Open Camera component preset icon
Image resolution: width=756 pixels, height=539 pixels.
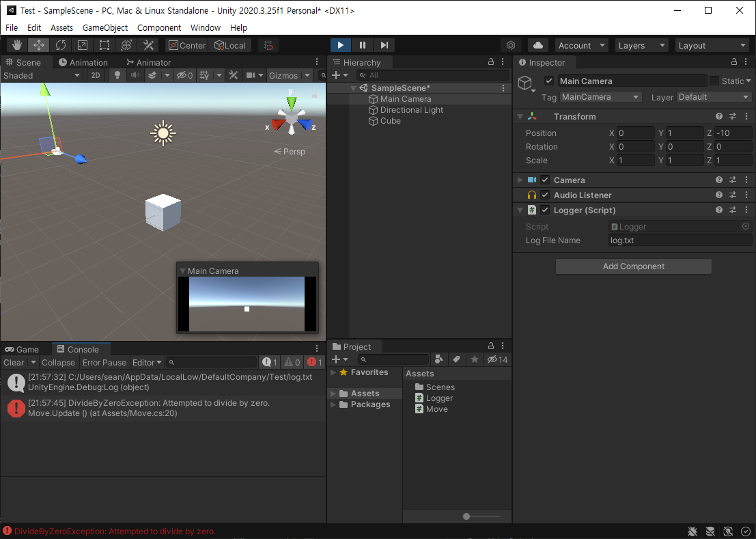733,180
